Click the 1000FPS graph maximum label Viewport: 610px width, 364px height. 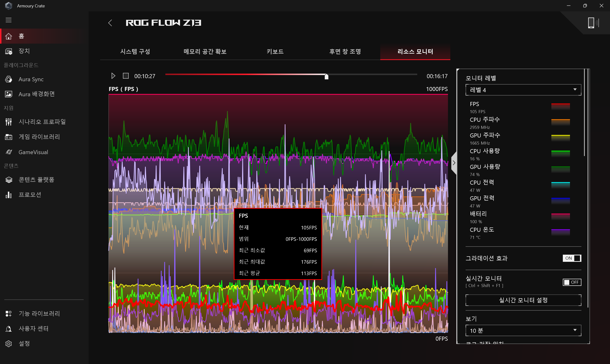(x=437, y=89)
